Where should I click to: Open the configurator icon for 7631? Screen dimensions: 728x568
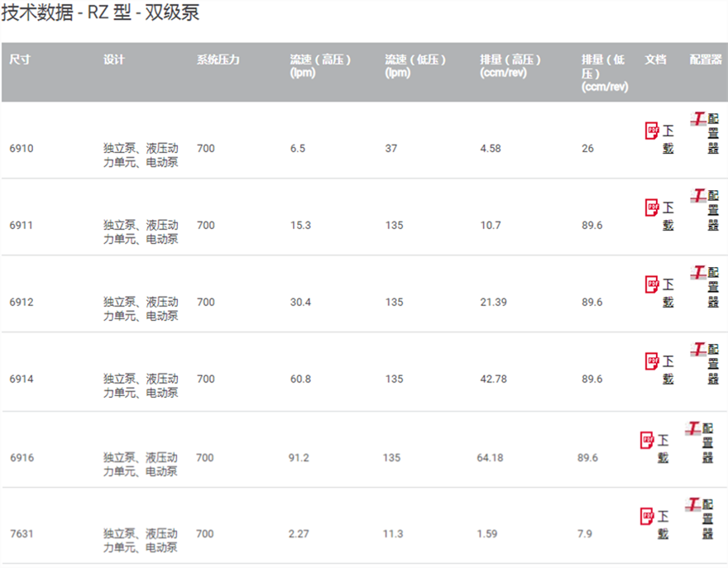(x=694, y=504)
